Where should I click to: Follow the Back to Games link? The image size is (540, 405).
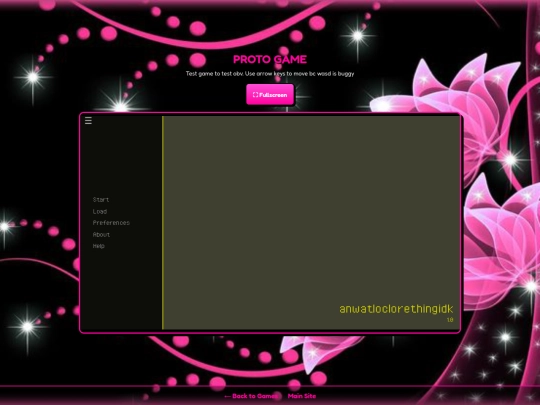251,396
